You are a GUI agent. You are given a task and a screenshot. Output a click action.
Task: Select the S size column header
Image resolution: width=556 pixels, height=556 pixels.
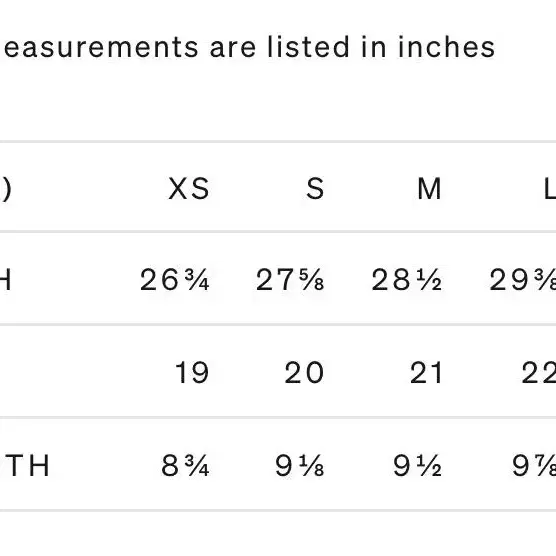315,189
